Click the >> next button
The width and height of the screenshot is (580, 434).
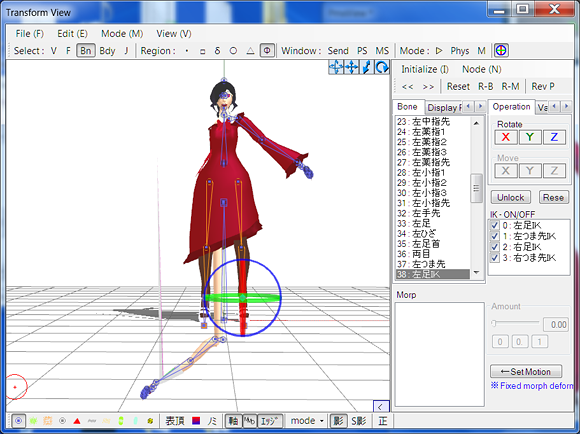pyautogui.click(x=428, y=87)
